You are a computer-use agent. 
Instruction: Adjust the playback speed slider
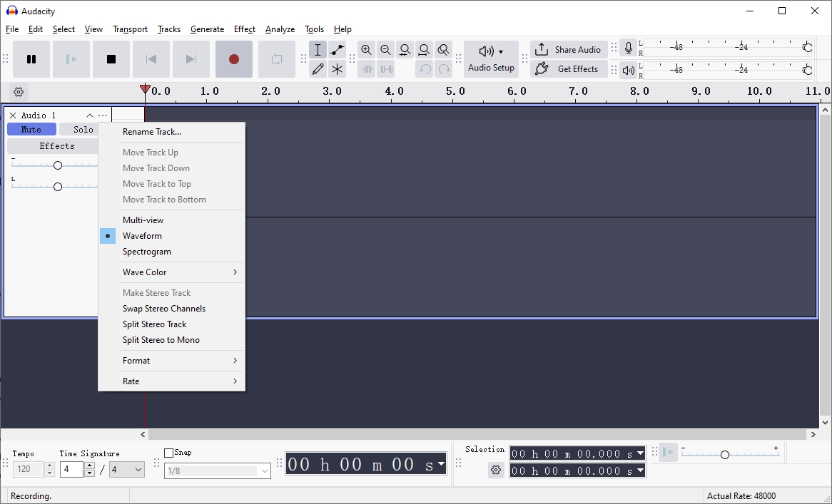[725, 455]
